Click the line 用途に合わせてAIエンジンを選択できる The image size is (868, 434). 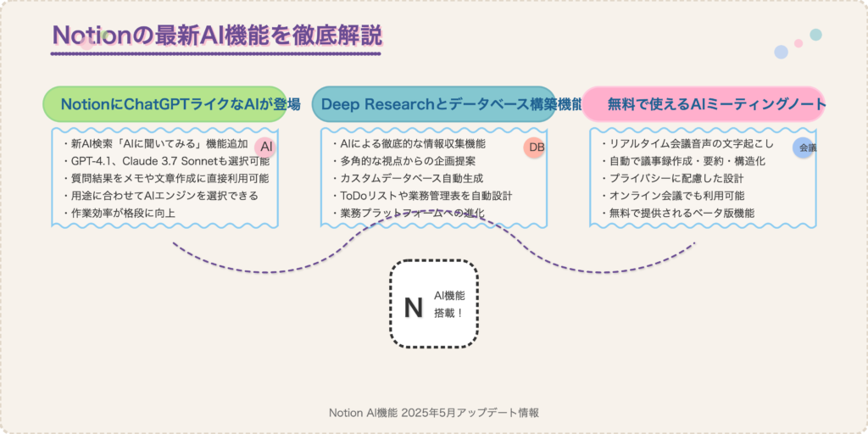click(x=160, y=196)
